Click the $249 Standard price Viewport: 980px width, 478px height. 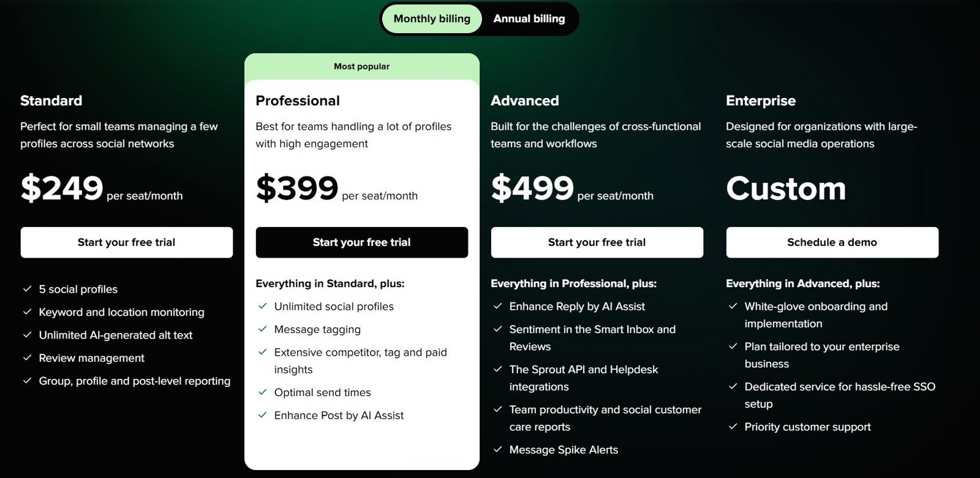(x=62, y=188)
